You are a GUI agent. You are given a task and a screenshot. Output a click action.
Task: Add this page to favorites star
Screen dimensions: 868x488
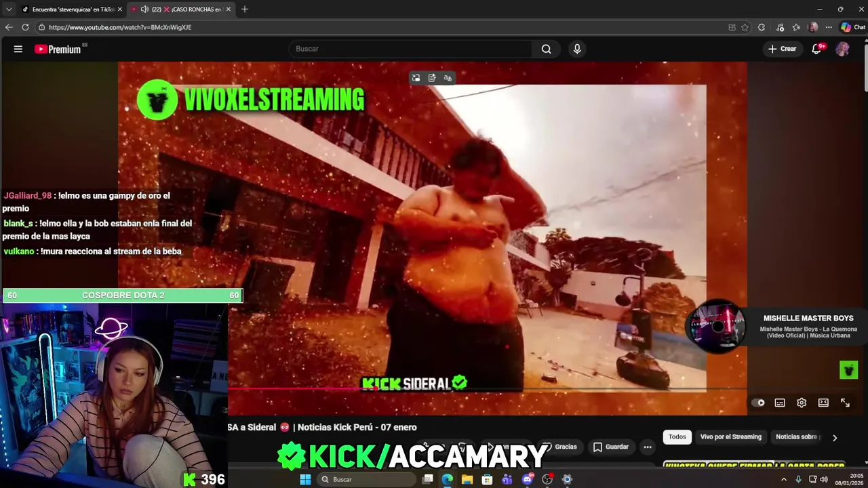tap(745, 27)
